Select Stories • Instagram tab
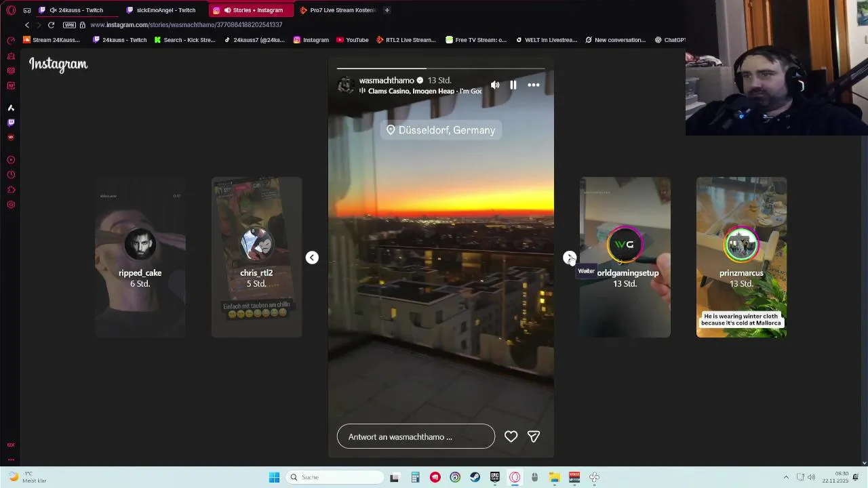This screenshot has height=488, width=868. click(252, 10)
